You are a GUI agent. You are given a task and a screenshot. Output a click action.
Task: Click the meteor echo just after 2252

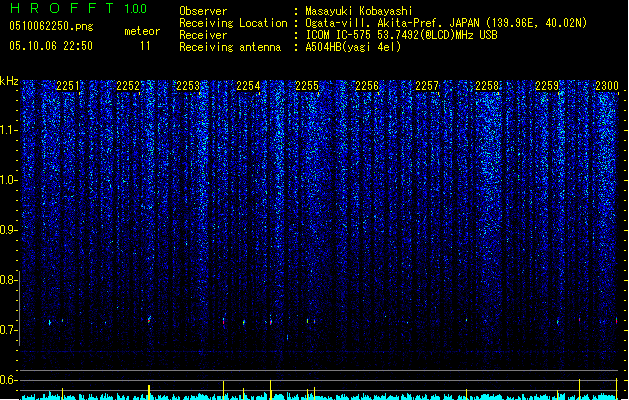(x=149, y=320)
